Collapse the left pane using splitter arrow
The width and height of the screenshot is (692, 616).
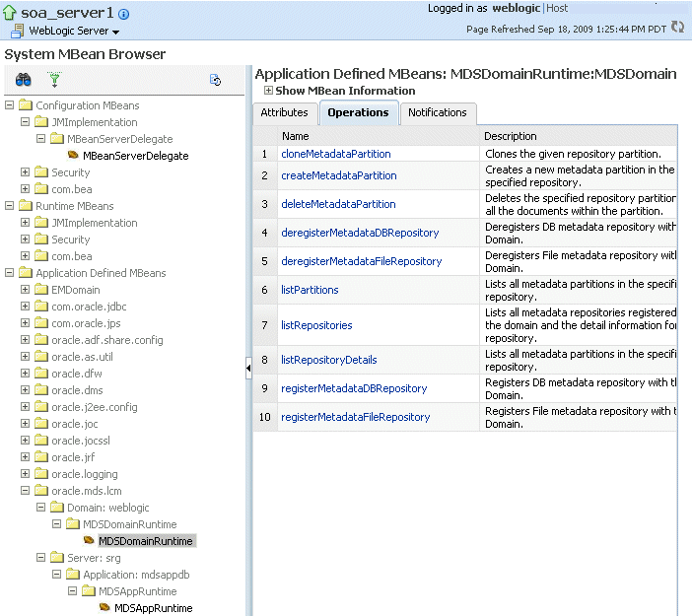point(248,368)
